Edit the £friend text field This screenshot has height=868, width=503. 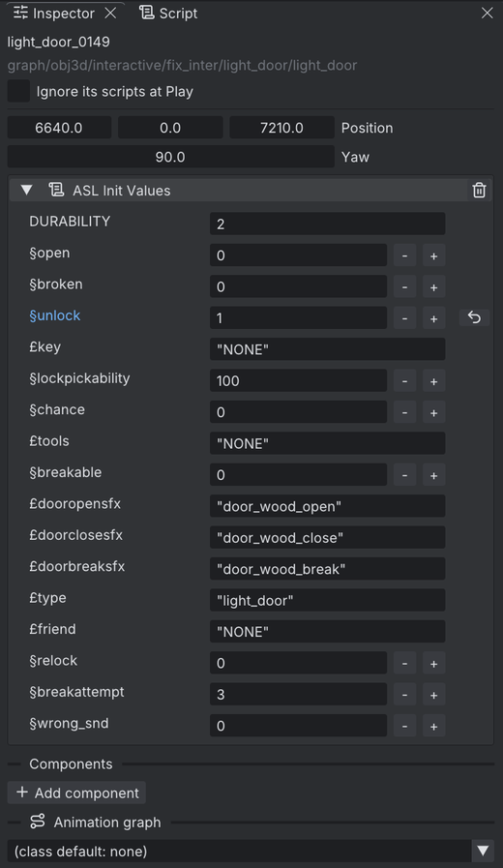point(328,632)
